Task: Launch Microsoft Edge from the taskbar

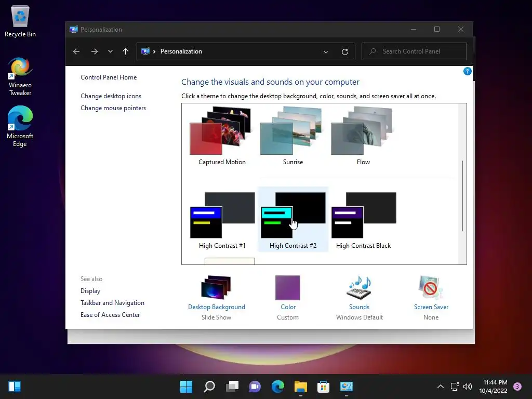Action: (277, 387)
